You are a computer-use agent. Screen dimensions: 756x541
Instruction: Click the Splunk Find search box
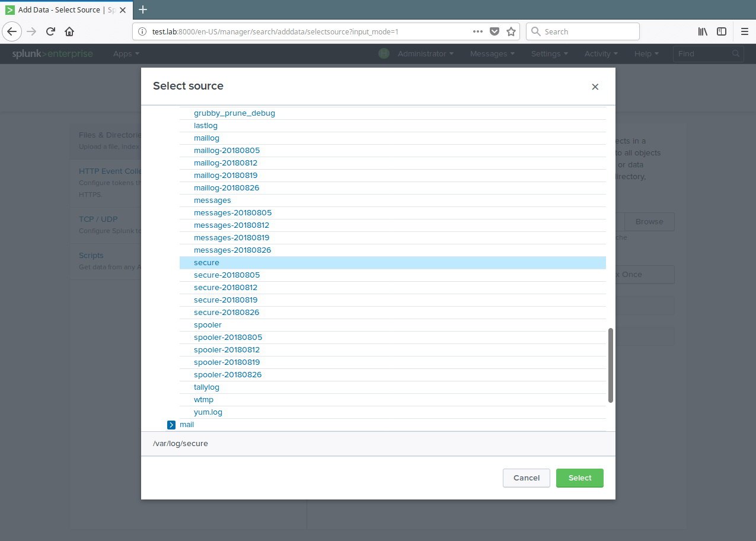click(x=708, y=53)
